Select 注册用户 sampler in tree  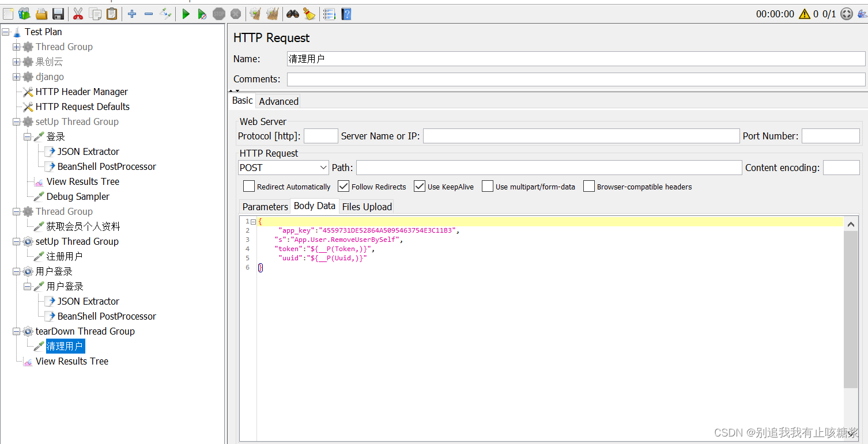click(x=64, y=256)
